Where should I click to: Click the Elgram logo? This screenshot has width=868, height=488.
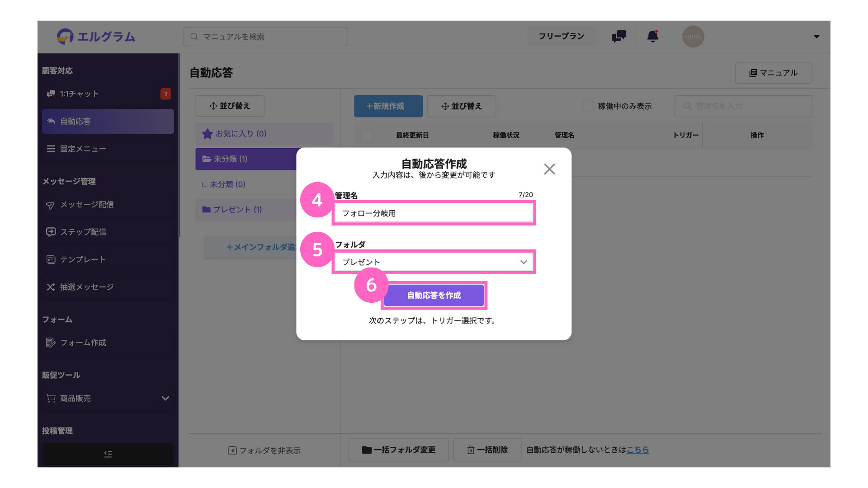click(96, 36)
